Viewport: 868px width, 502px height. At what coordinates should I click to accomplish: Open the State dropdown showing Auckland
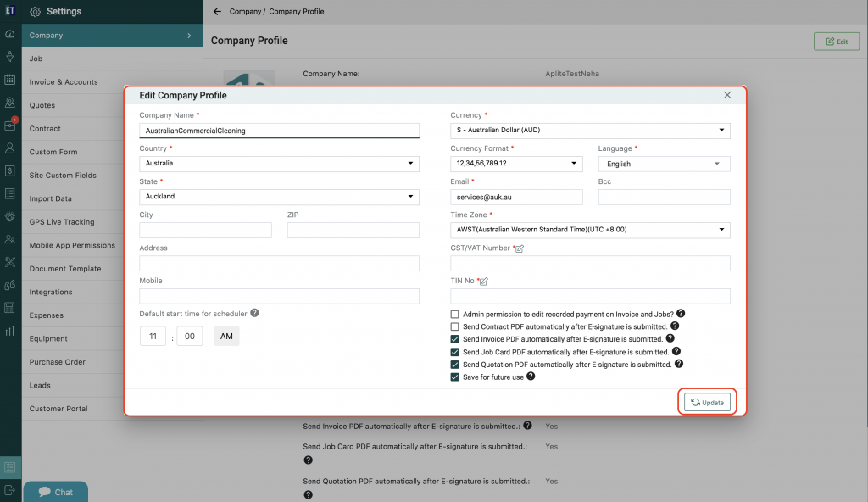click(279, 197)
